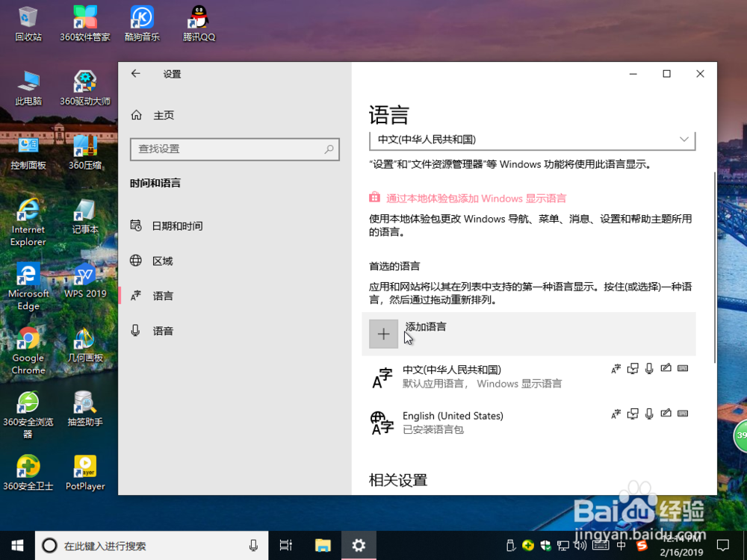The width and height of the screenshot is (747, 560).
Task: Click the 中 input method indicator
Action: (622, 545)
